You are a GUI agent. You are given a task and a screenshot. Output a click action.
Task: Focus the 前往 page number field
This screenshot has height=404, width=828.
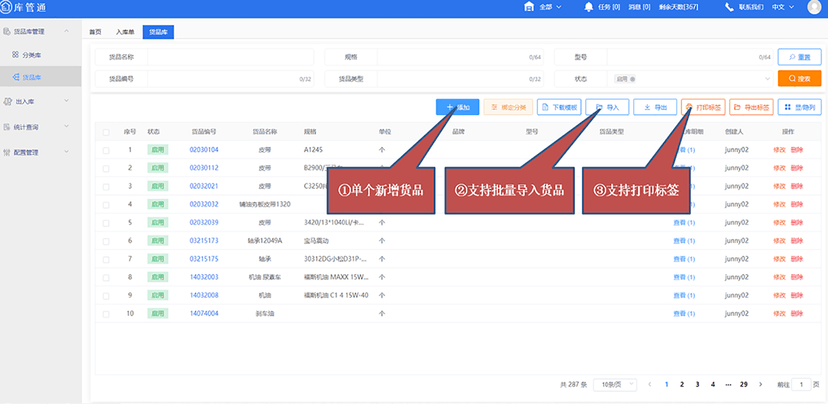pyautogui.click(x=801, y=384)
